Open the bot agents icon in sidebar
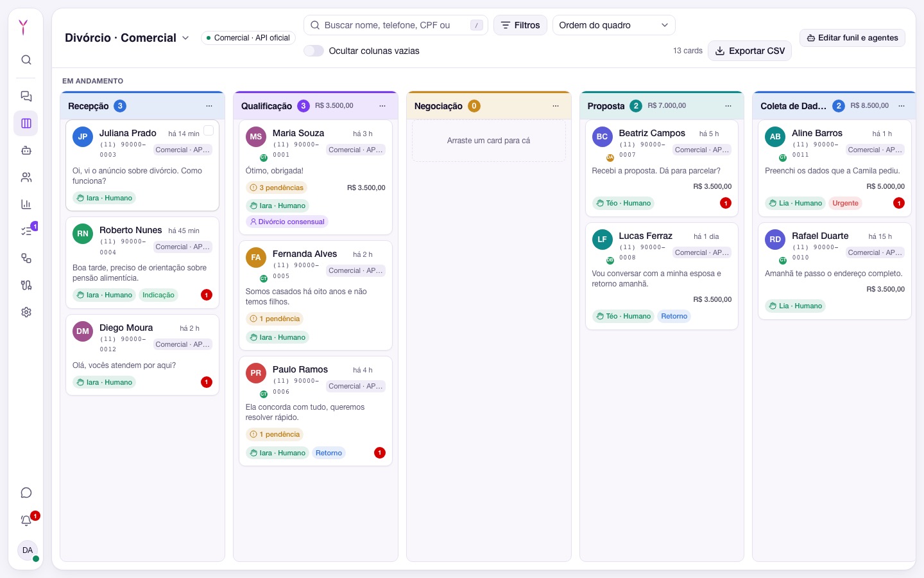The height and width of the screenshot is (578, 924). (x=26, y=150)
